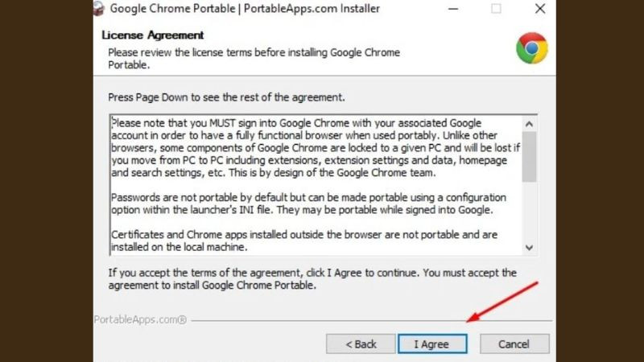The image size is (644, 362).
Task: Click the license scrollbar down arrow
Action: click(529, 248)
